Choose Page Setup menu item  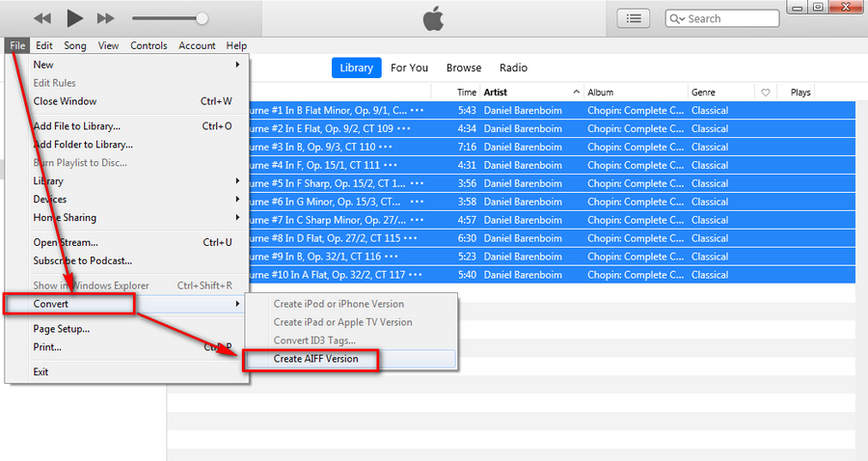tap(136, 329)
